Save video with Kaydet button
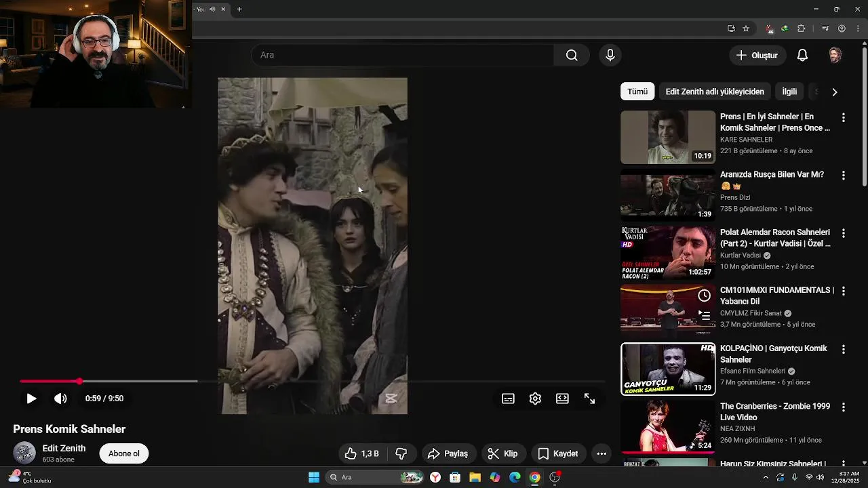Image resolution: width=868 pixels, height=488 pixels. [557, 453]
